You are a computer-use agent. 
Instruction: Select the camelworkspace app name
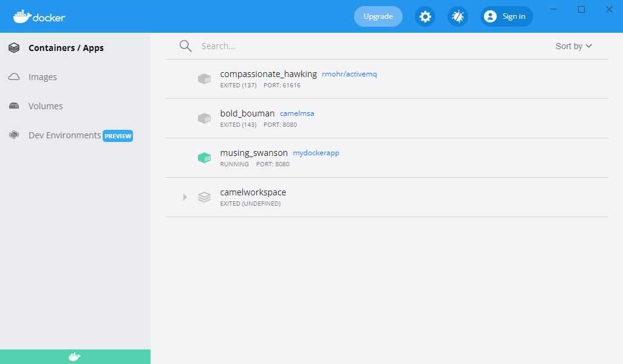(x=253, y=192)
